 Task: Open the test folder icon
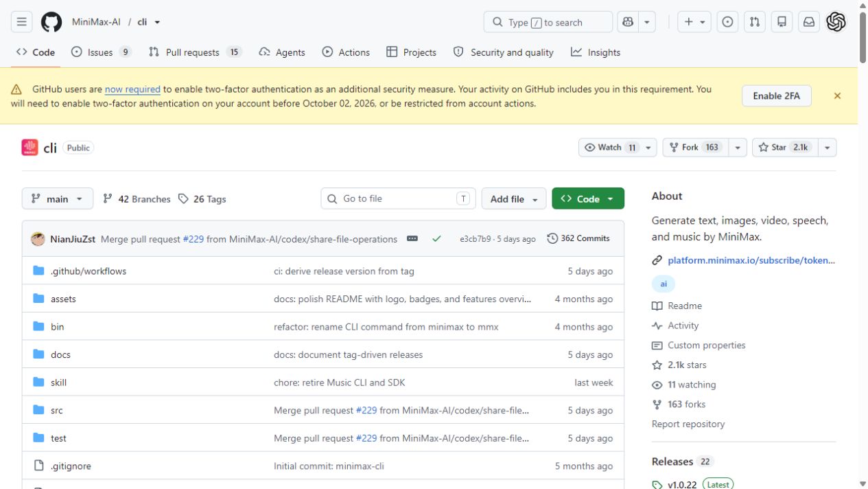click(38, 437)
